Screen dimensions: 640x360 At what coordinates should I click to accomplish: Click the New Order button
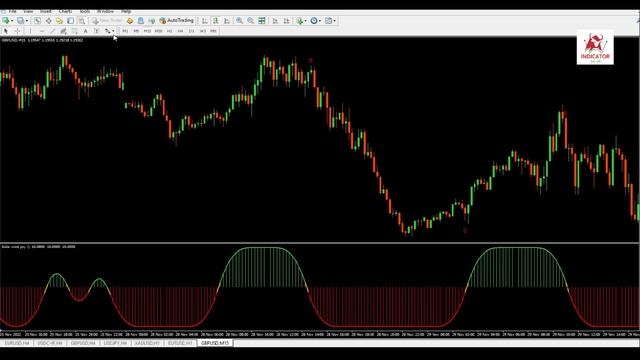tap(107, 20)
